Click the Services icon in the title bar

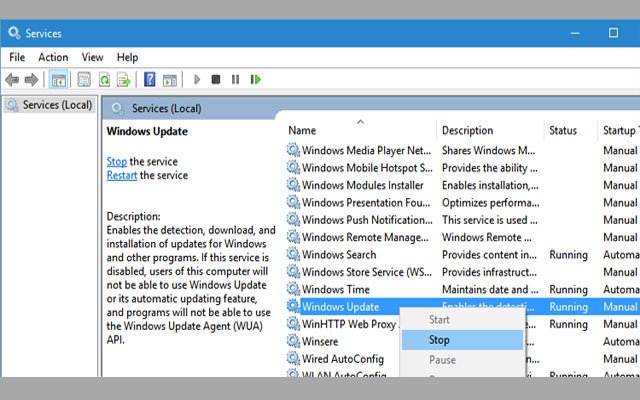[x=14, y=33]
